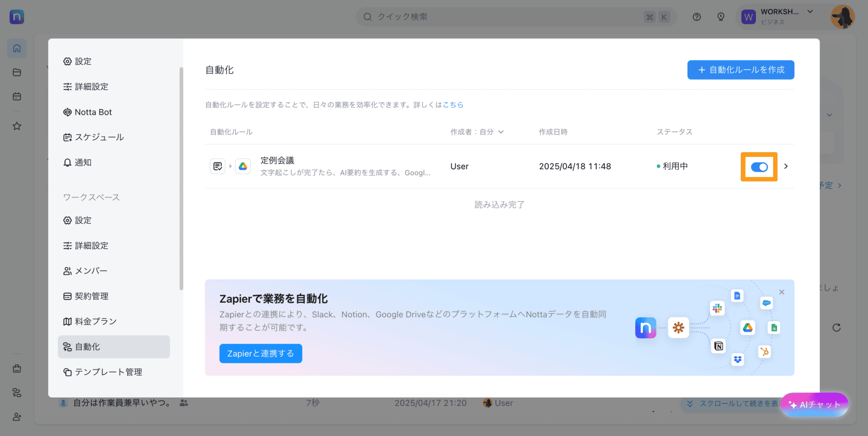Open the 作成者：自分 filter dropdown
Screen dimensions: 868x436
477,132
